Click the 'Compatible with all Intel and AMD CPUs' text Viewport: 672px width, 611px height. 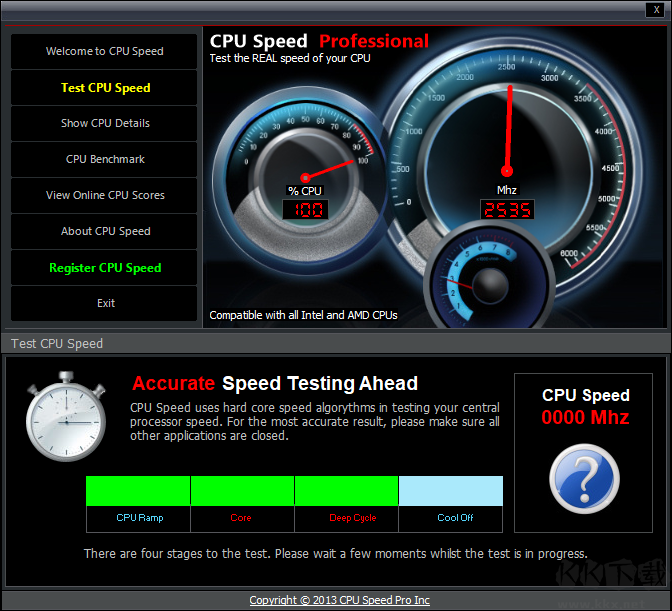click(x=303, y=315)
